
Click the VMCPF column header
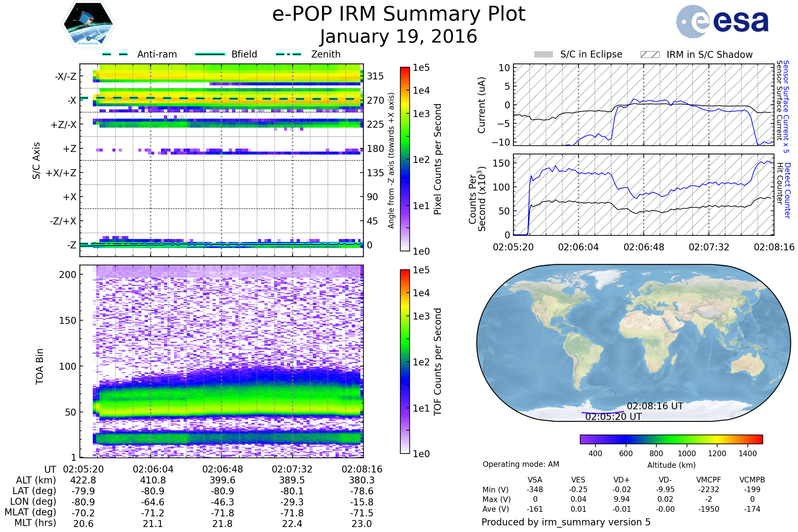tap(709, 480)
